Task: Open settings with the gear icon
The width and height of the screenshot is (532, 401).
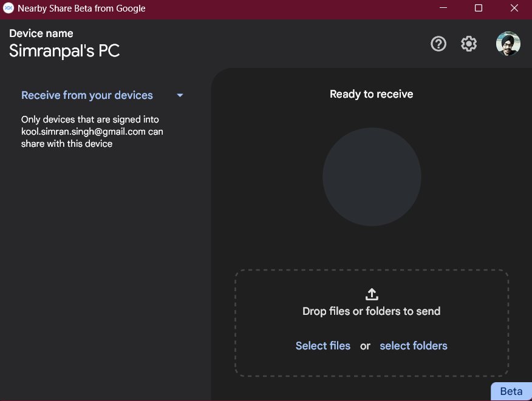Action: coord(469,44)
